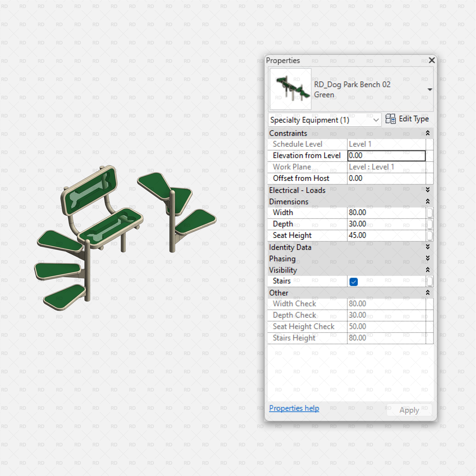
Task: Open the Specialty Equipment (1) filter dropdown
Action: [x=324, y=120]
